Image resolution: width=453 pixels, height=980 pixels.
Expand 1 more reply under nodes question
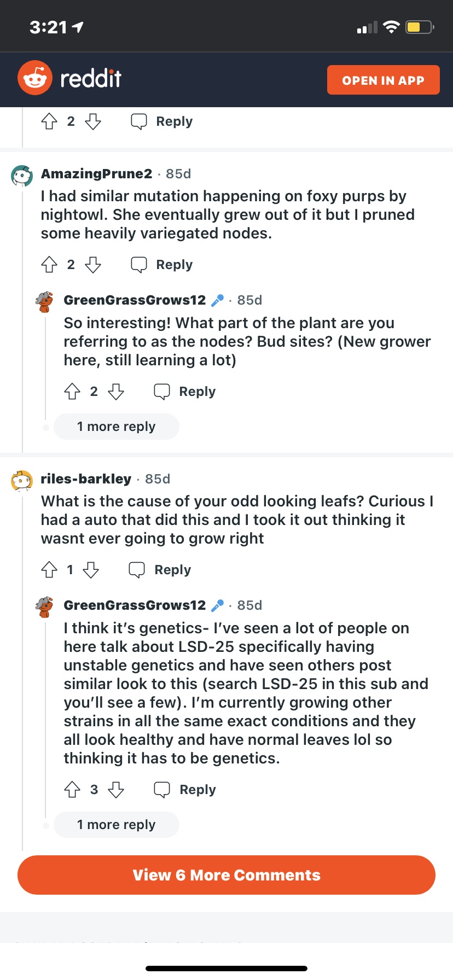click(116, 427)
